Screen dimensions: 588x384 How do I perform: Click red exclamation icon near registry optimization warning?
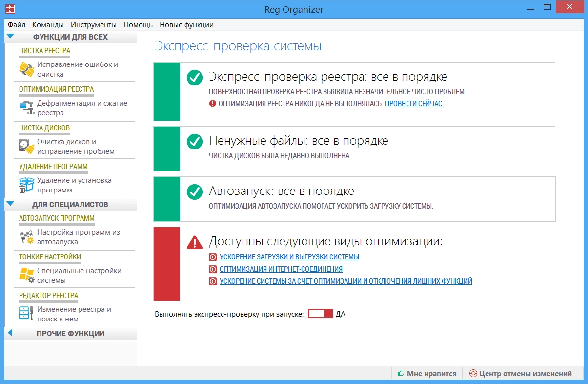click(212, 104)
